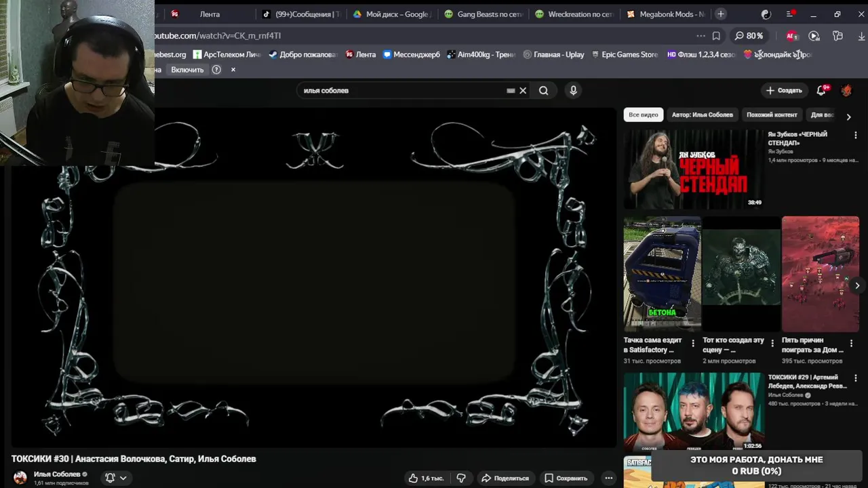Screen dimensions: 868x488
Task: Open a new browser tab with plus
Action: [x=720, y=14]
